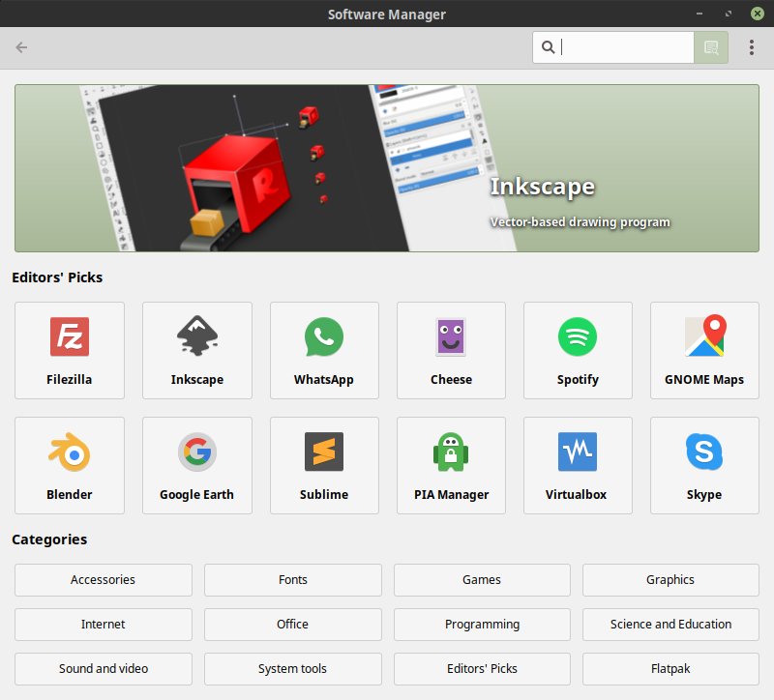
Task: Open the Spotify app tile
Action: click(x=578, y=350)
